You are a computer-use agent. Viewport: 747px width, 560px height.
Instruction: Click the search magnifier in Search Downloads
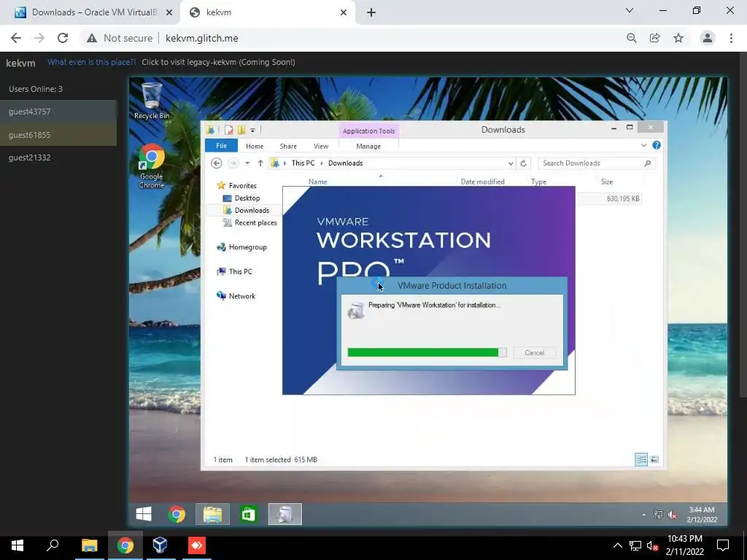click(x=648, y=163)
